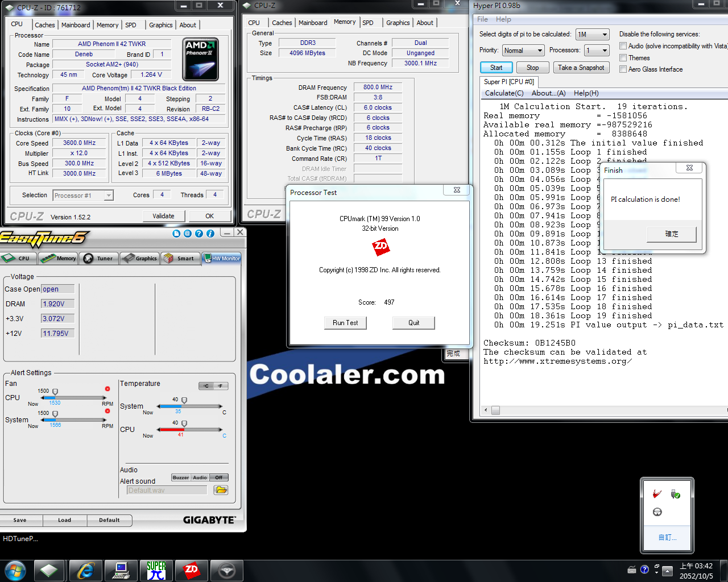Enable the Themes checkbox in Hyper PI
The width and height of the screenshot is (728, 582).
(x=623, y=57)
